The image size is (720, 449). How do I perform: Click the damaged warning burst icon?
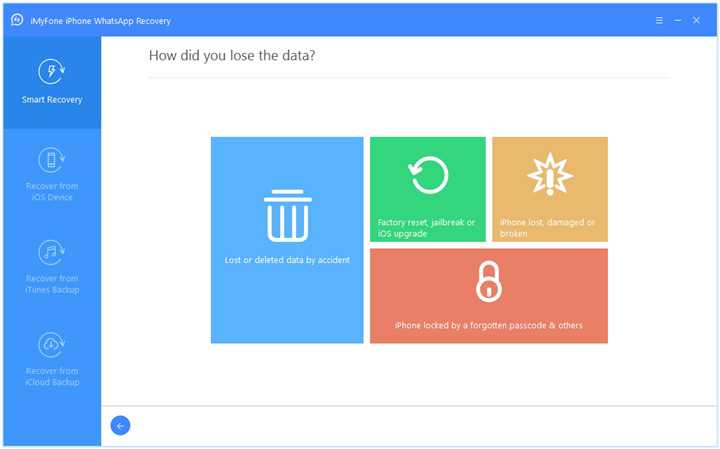[x=549, y=176]
